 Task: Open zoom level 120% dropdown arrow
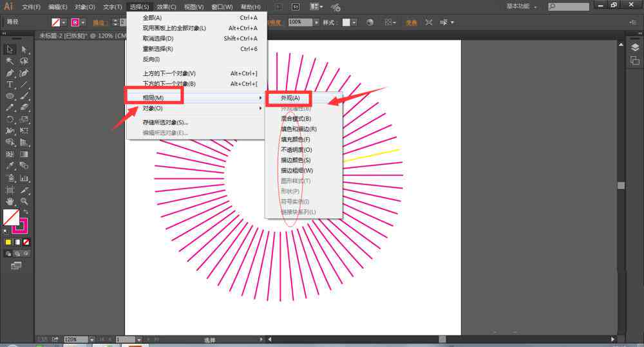[x=92, y=340]
